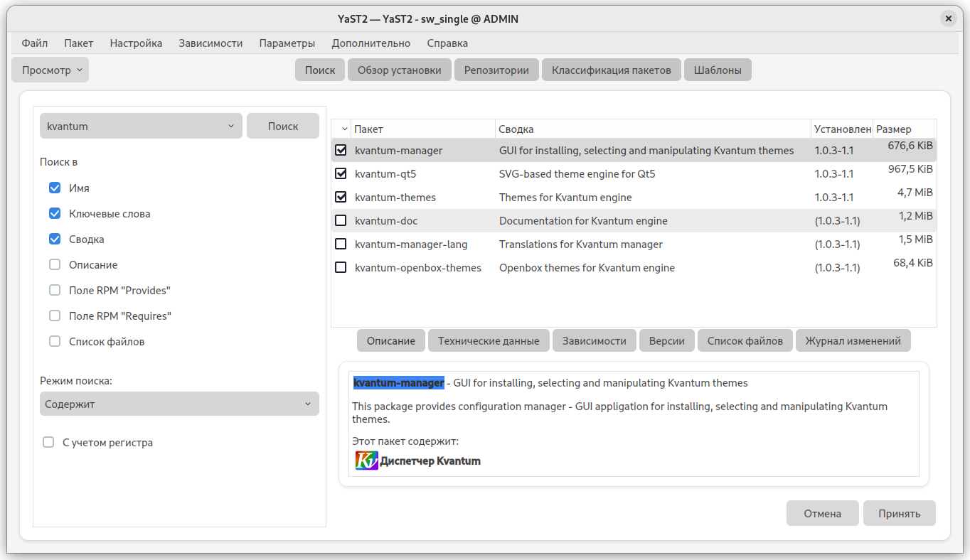Disable searching in Сводка
This screenshot has width=970, height=560.
(55, 239)
